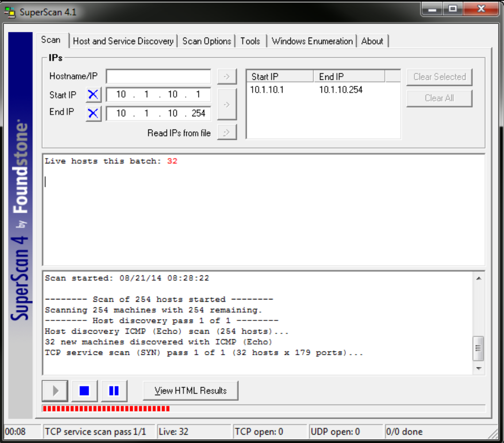
Task: Open the Scan Options tab
Action: [x=206, y=41]
